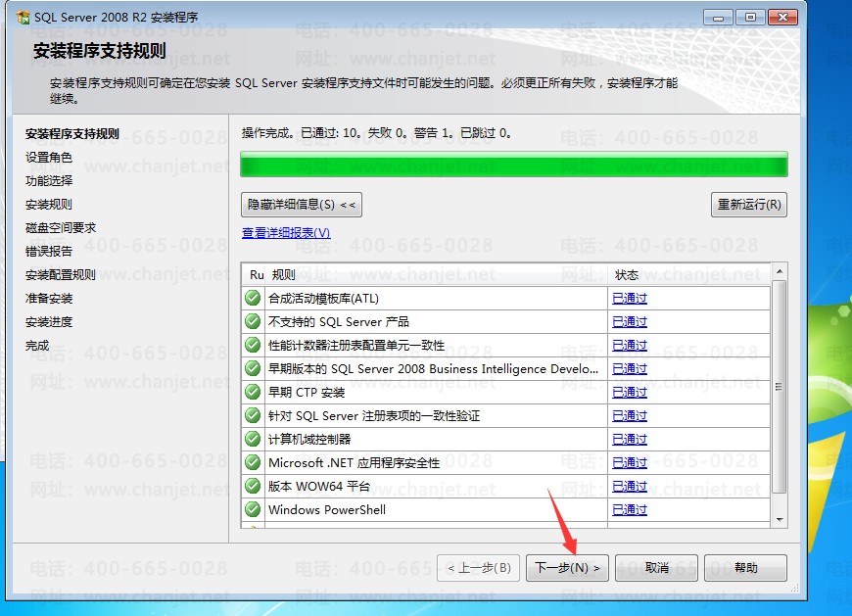This screenshot has width=852, height=616.
Task: Select the 安装进度 step in sidebar
Action: click(x=49, y=321)
